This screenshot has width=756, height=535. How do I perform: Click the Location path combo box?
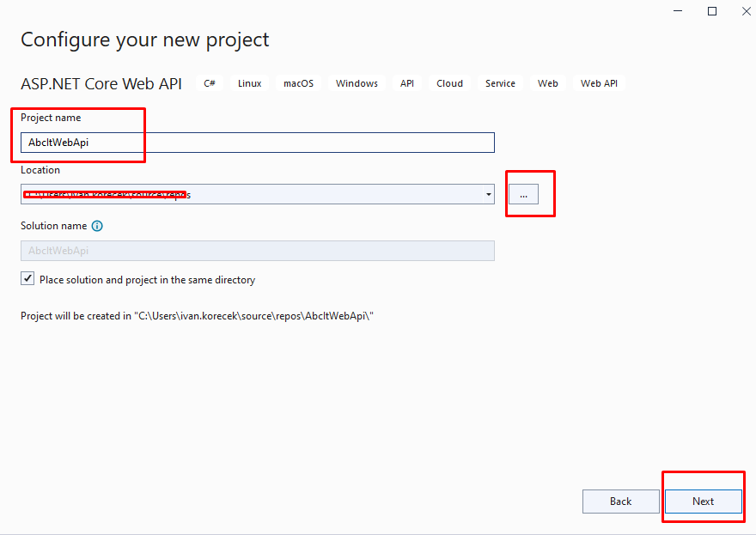click(x=258, y=194)
